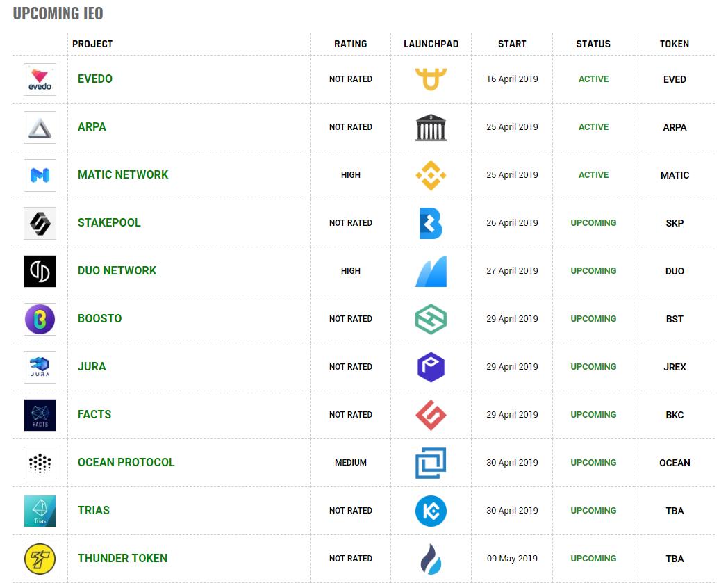Click the UPCOMING status in Thunder Token row

click(x=593, y=558)
